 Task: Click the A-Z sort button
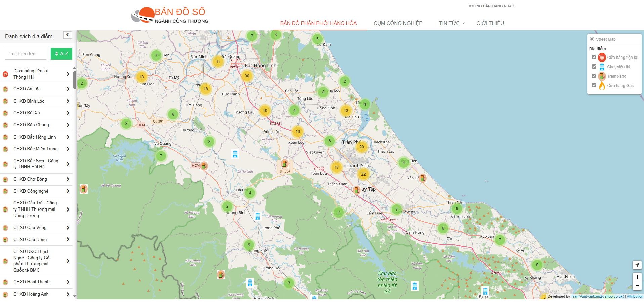click(61, 54)
